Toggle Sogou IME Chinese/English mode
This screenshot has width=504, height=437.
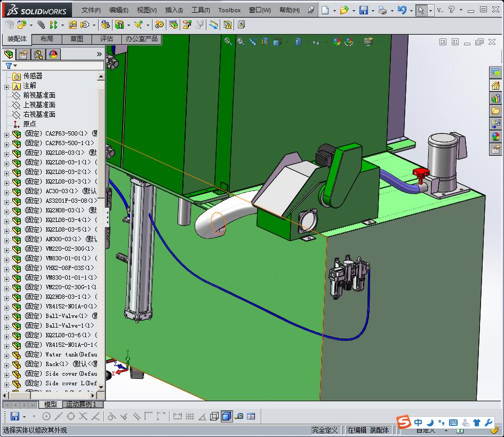tap(418, 423)
